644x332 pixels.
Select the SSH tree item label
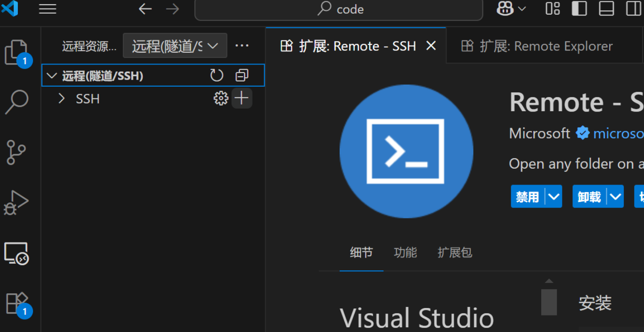(x=88, y=99)
